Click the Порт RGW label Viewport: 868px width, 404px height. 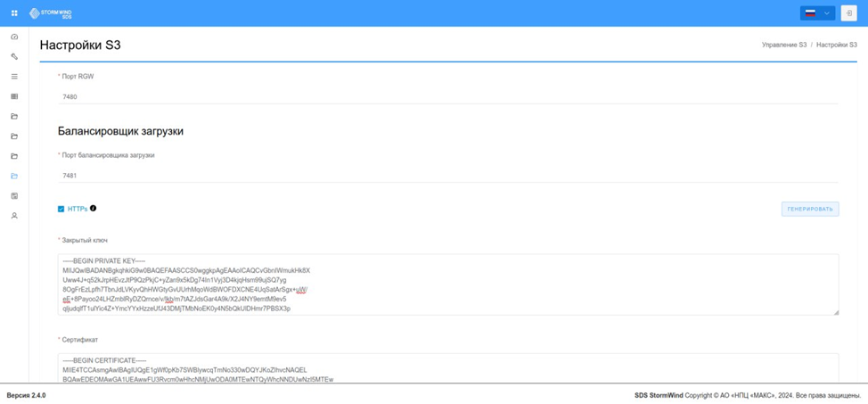click(78, 77)
